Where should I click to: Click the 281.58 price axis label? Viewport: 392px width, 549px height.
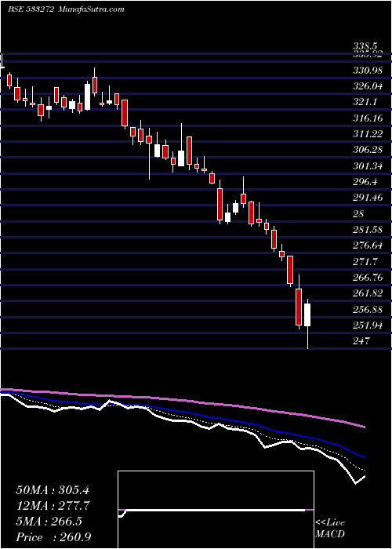click(368, 230)
